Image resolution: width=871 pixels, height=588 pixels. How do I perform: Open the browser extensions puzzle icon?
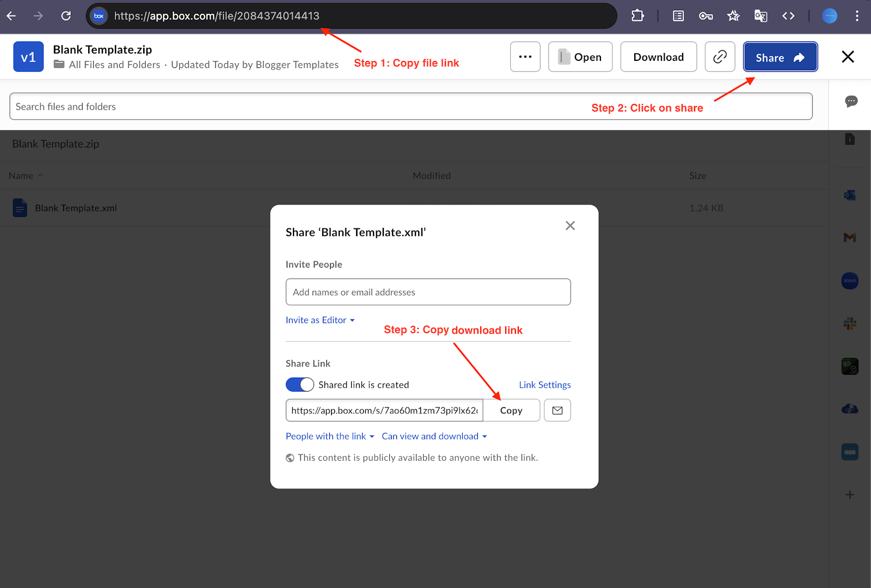click(637, 16)
